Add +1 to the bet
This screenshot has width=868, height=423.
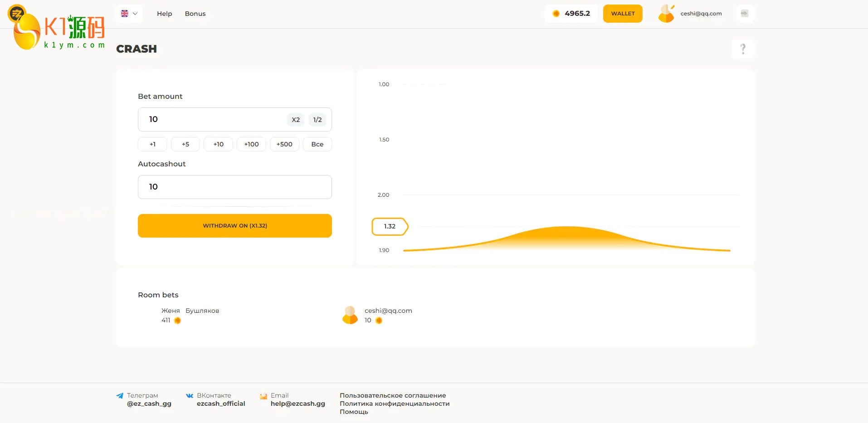[x=152, y=144]
